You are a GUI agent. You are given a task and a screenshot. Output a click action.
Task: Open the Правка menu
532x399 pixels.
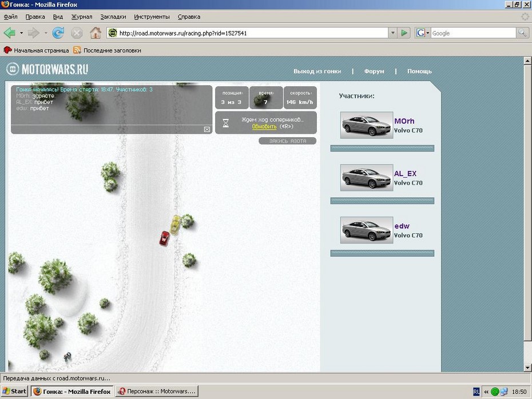[x=35, y=17]
